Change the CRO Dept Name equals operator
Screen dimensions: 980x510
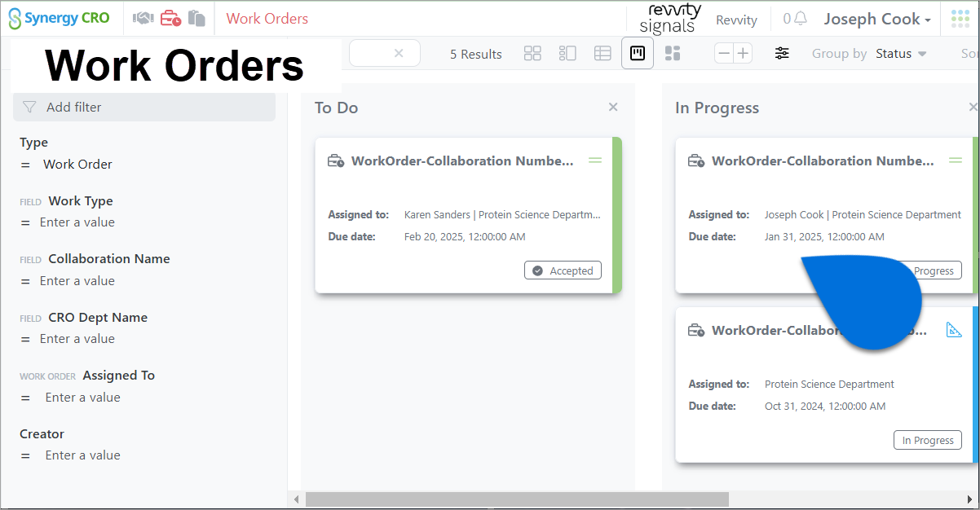(25, 339)
